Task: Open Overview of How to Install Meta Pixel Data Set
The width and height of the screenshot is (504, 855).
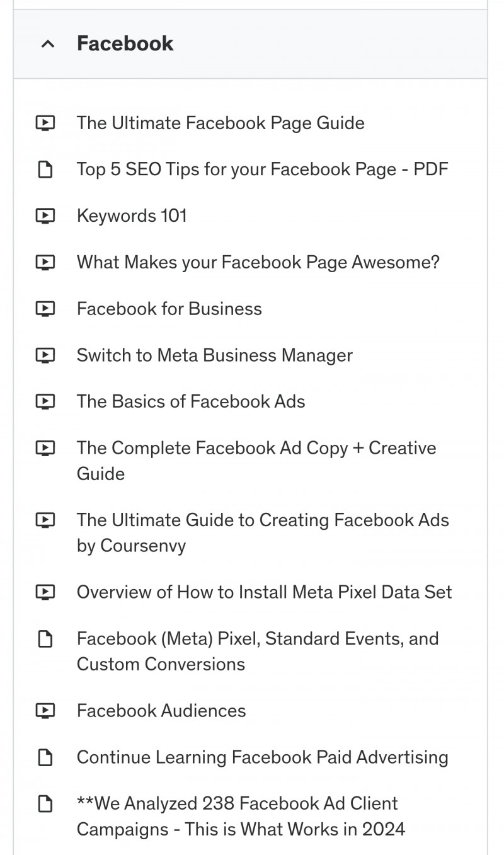Action: pyautogui.click(x=265, y=592)
